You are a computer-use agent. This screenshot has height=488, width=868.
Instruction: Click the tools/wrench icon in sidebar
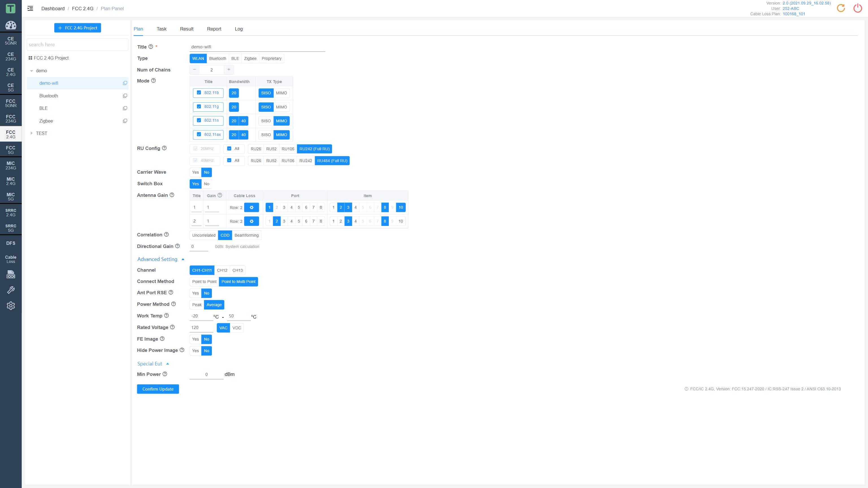point(11,290)
